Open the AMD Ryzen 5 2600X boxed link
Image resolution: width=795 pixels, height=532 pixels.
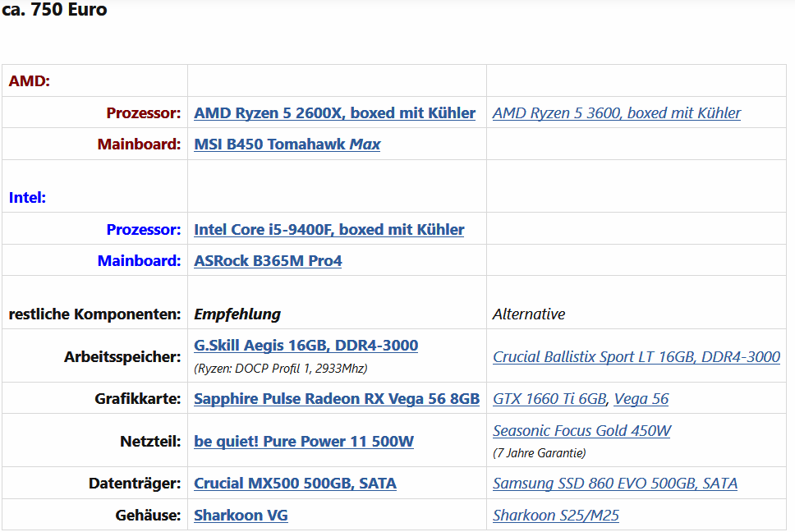[x=334, y=113]
